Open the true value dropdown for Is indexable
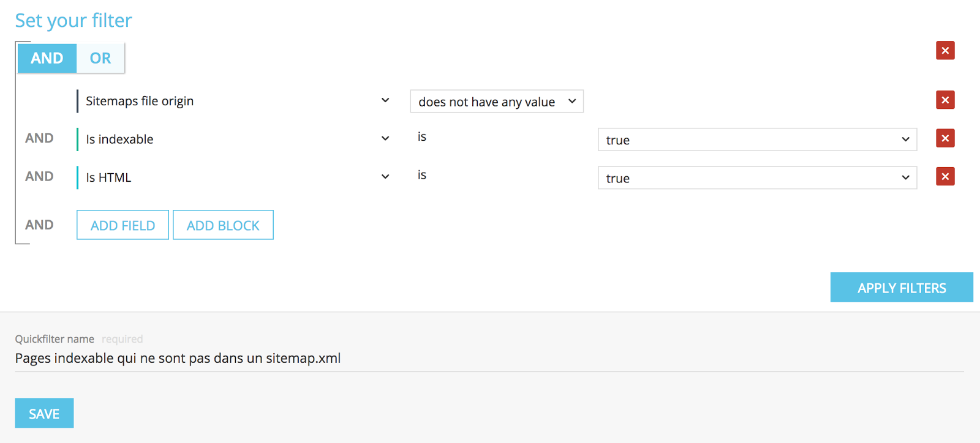This screenshot has width=980, height=443. coord(757,140)
